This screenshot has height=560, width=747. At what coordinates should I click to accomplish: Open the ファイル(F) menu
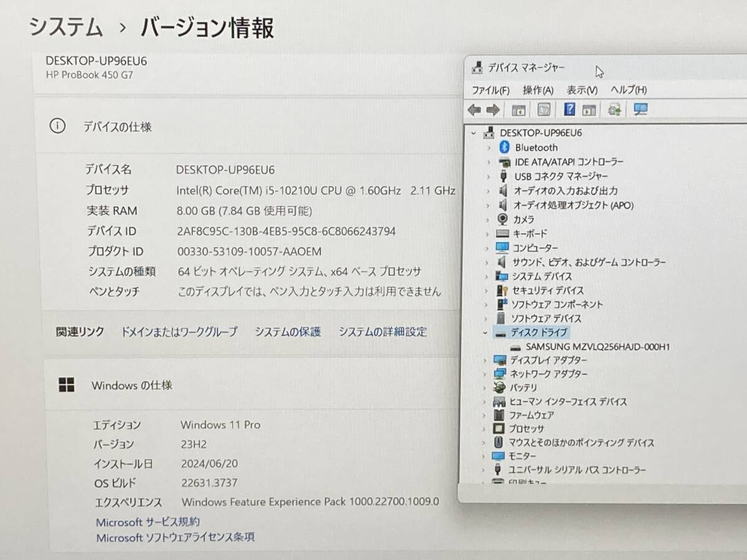(491, 90)
